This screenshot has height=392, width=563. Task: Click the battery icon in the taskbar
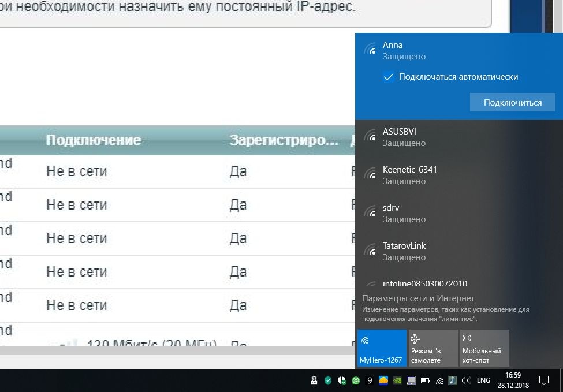(x=426, y=380)
